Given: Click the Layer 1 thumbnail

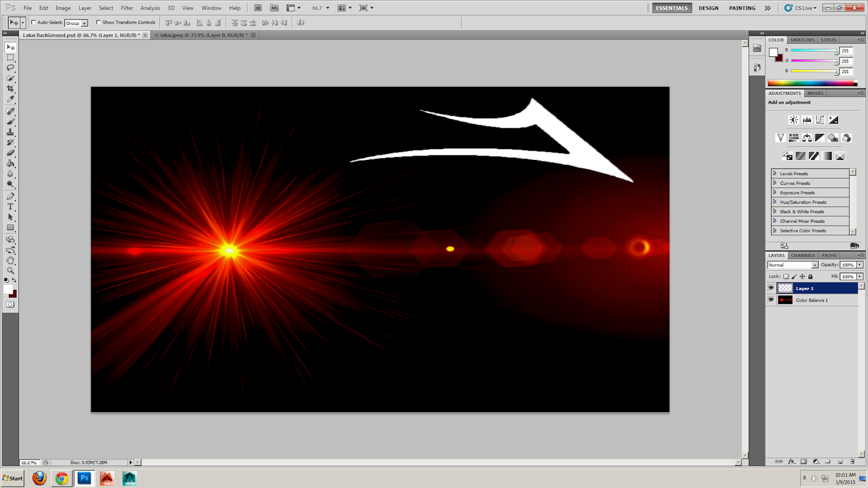Looking at the screenshot, I should 785,288.
